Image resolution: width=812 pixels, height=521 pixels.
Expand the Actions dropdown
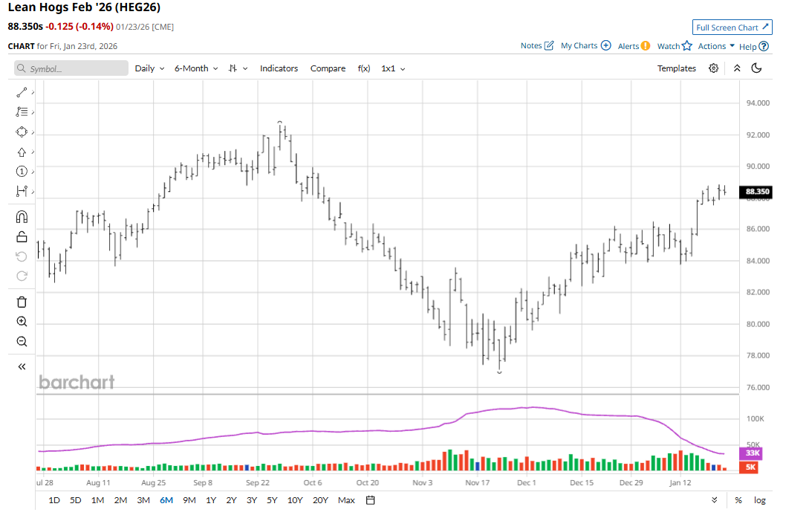coord(716,46)
